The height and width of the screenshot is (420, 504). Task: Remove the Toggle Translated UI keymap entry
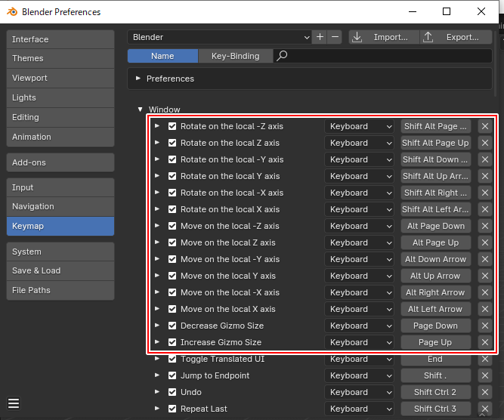tap(485, 359)
